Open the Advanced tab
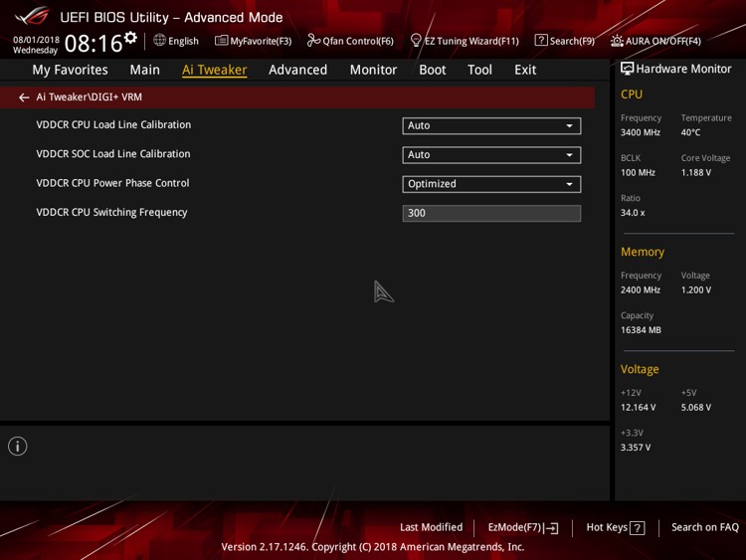This screenshot has height=560, width=746. click(297, 70)
